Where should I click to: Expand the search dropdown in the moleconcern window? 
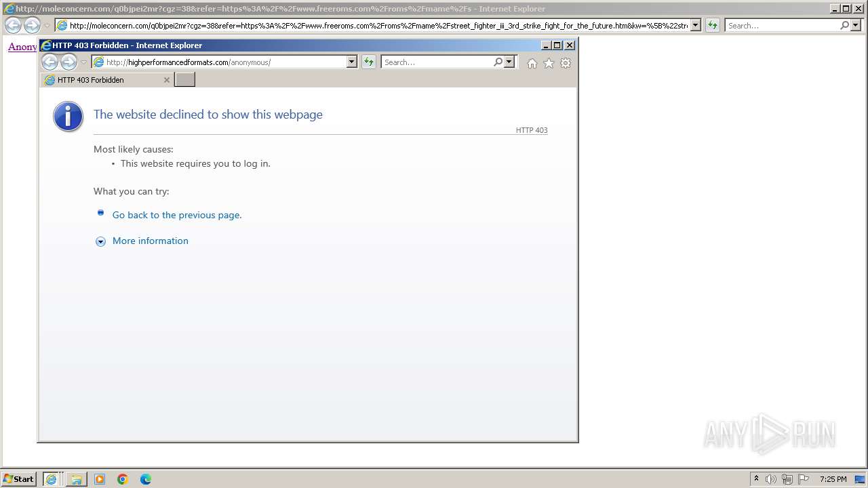tap(855, 26)
